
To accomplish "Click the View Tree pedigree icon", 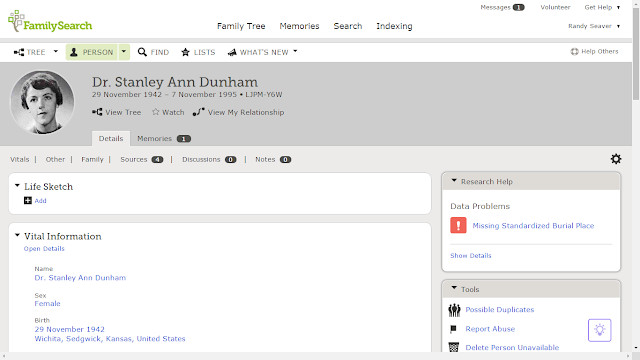I will tap(97, 112).
